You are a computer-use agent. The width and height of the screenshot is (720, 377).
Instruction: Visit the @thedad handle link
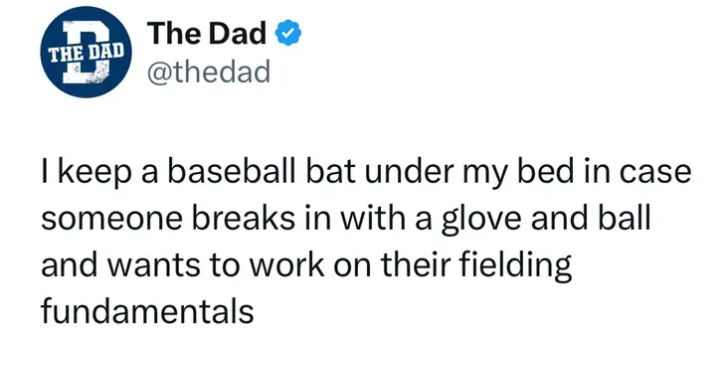[x=209, y=72]
